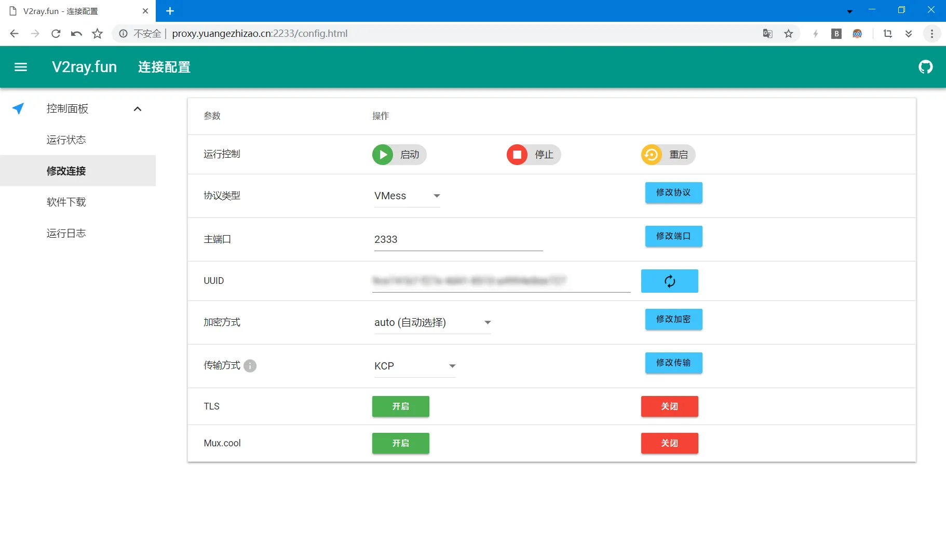Select the 修改连接 sidebar item
The width and height of the screenshot is (946, 560).
[78, 171]
